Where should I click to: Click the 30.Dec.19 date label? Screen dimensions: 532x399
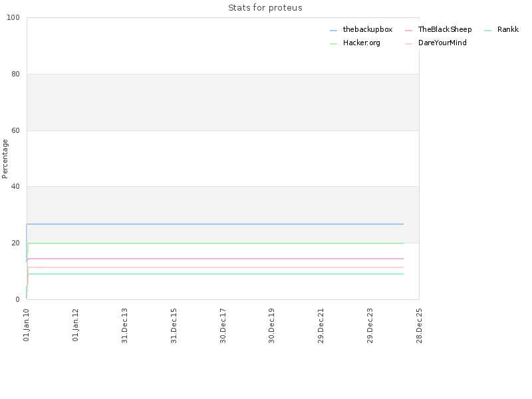[271, 325]
